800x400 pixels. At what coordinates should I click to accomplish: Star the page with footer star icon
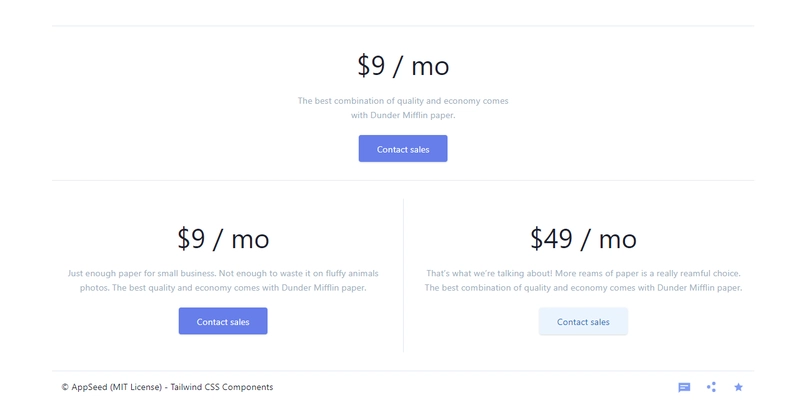[738, 387]
